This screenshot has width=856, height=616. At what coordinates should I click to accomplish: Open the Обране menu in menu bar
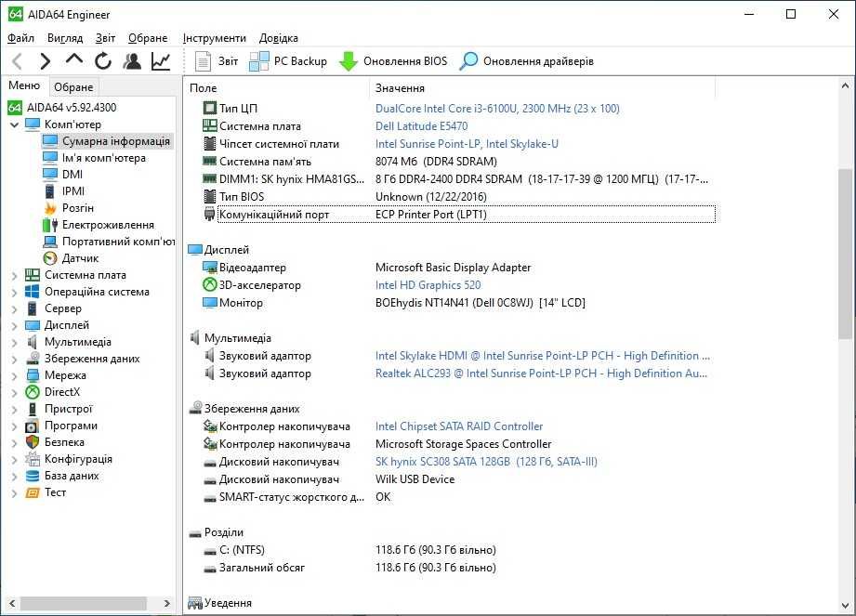tap(148, 38)
